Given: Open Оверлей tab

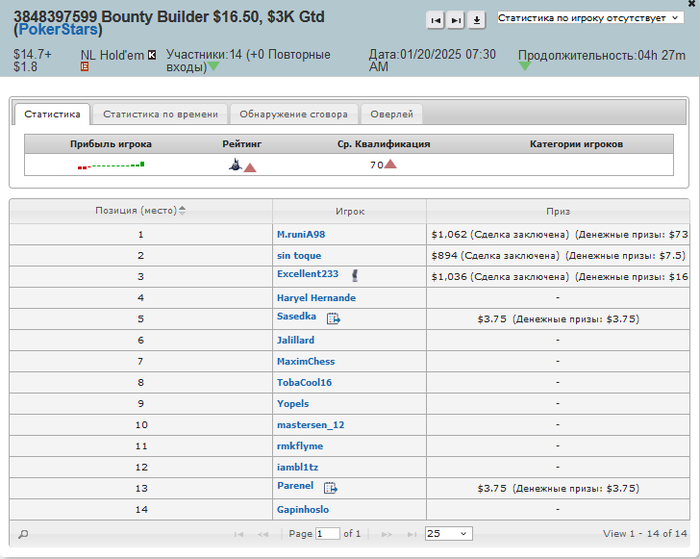Looking at the screenshot, I should [392, 114].
